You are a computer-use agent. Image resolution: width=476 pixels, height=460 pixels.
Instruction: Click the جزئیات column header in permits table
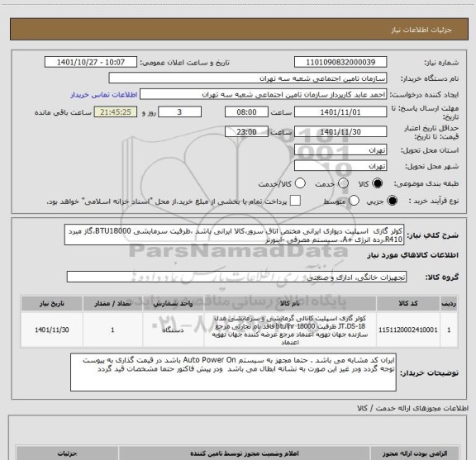point(67,453)
